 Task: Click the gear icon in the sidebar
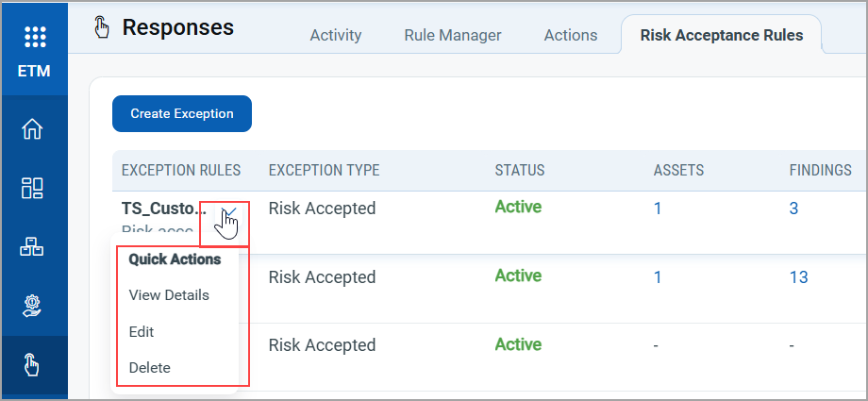(x=33, y=306)
